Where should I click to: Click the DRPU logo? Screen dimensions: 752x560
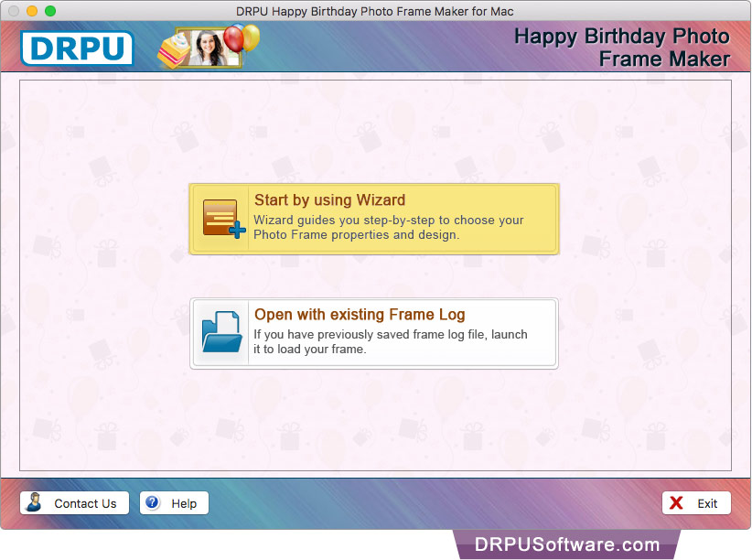tap(77, 48)
